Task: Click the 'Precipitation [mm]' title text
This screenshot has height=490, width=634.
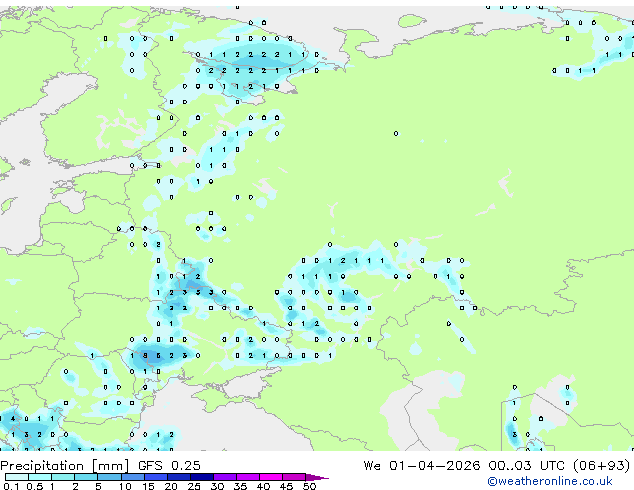Action: coord(65,466)
